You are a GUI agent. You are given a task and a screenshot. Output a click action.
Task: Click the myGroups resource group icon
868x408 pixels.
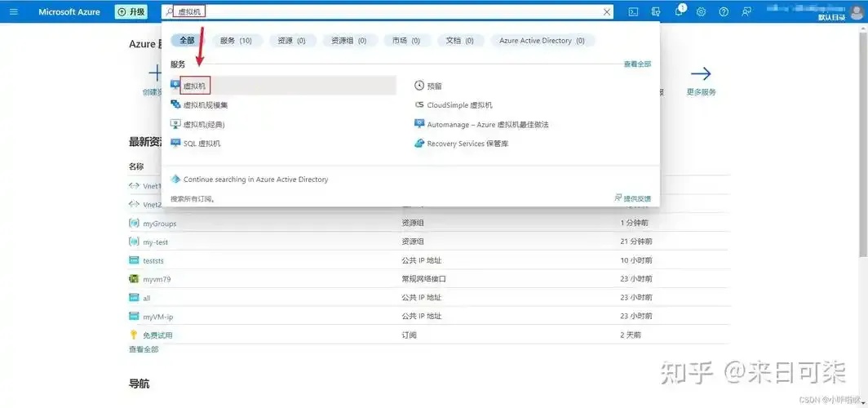tap(134, 223)
